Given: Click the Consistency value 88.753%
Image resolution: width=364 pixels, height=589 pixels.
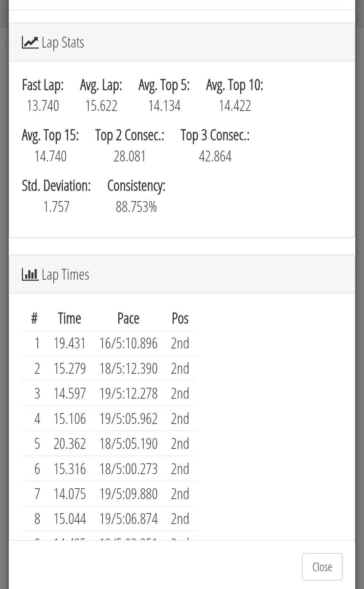Looking at the screenshot, I should pyautogui.click(x=136, y=207).
